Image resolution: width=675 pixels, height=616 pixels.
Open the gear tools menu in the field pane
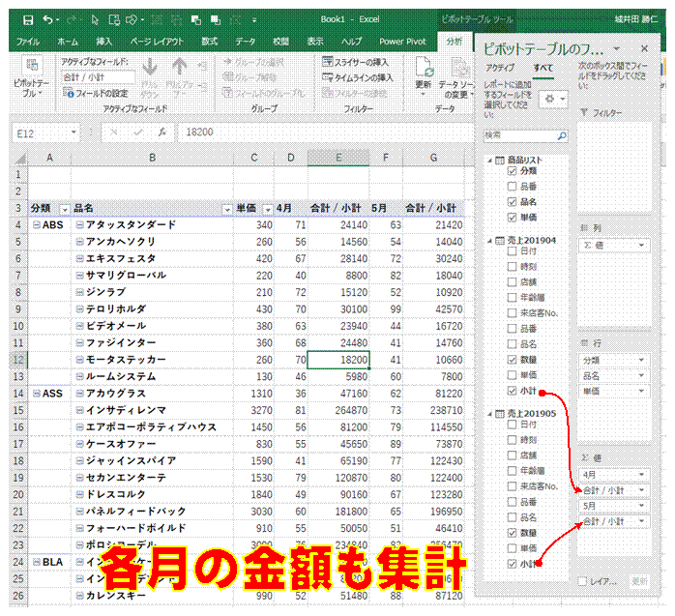tap(554, 99)
